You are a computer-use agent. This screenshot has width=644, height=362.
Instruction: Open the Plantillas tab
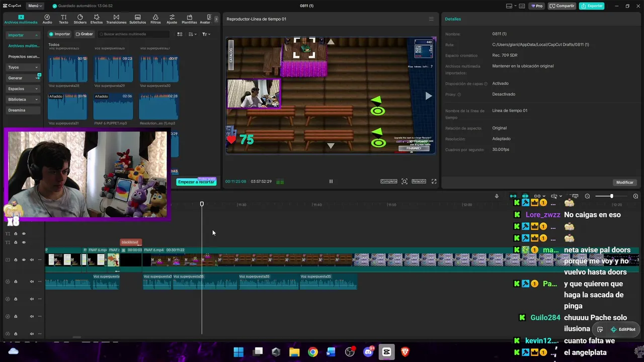[189, 19]
